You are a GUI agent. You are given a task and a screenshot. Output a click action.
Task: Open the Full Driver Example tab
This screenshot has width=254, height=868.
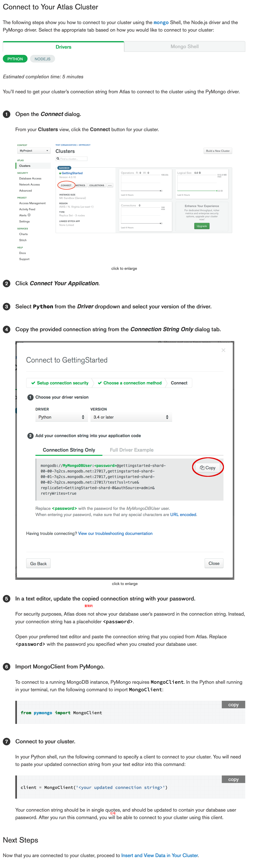pyautogui.click(x=132, y=450)
